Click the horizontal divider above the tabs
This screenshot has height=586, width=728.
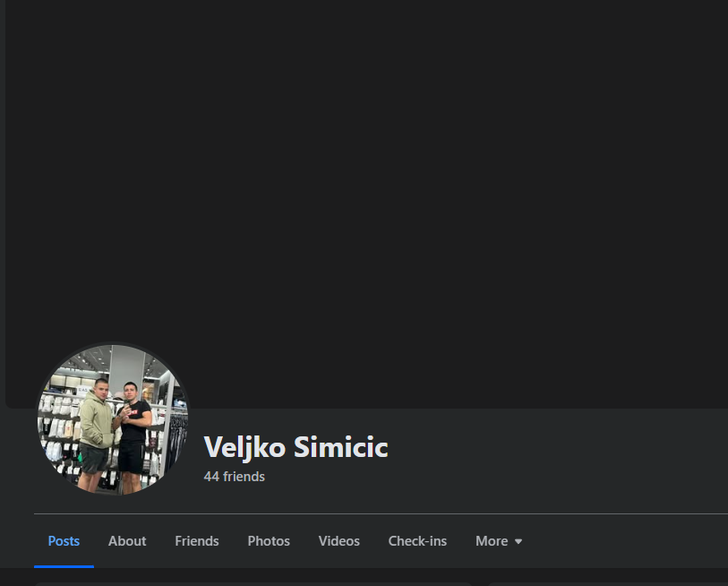381,514
